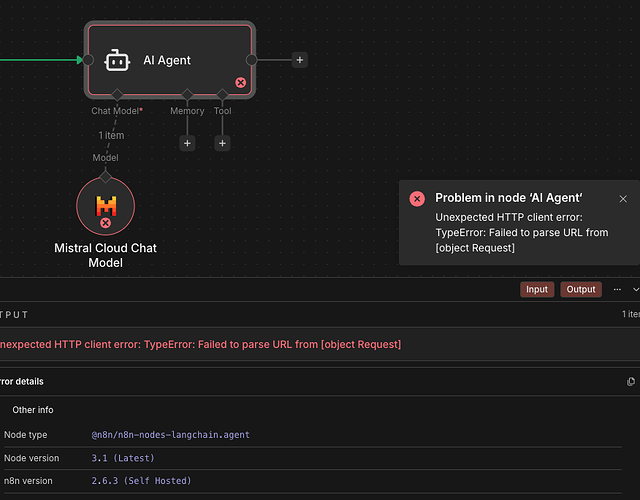The width and height of the screenshot is (640, 500).
Task: Dismiss the 'Problem in node' notification
Action: pos(623,199)
